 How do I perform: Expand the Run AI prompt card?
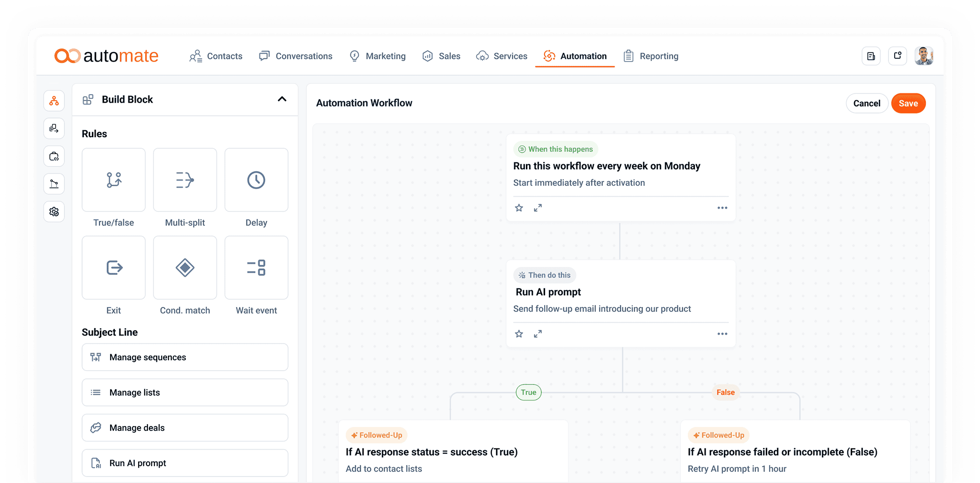(x=538, y=334)
